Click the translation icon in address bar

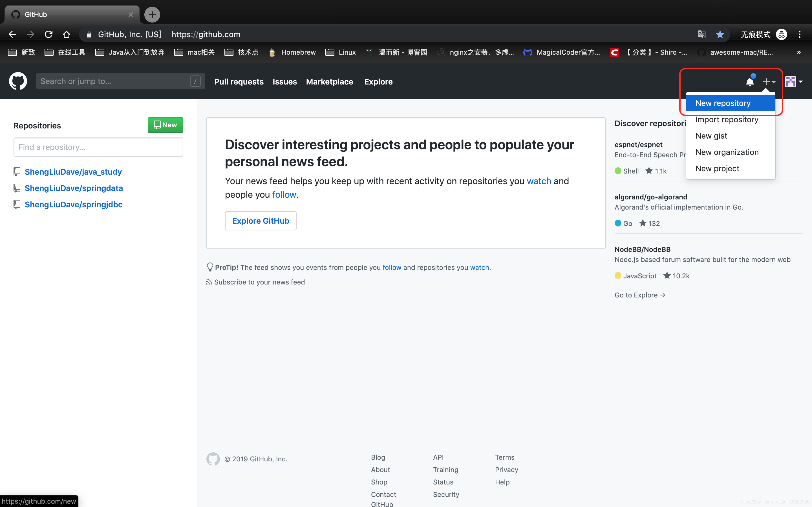click(x=701, y=34)
